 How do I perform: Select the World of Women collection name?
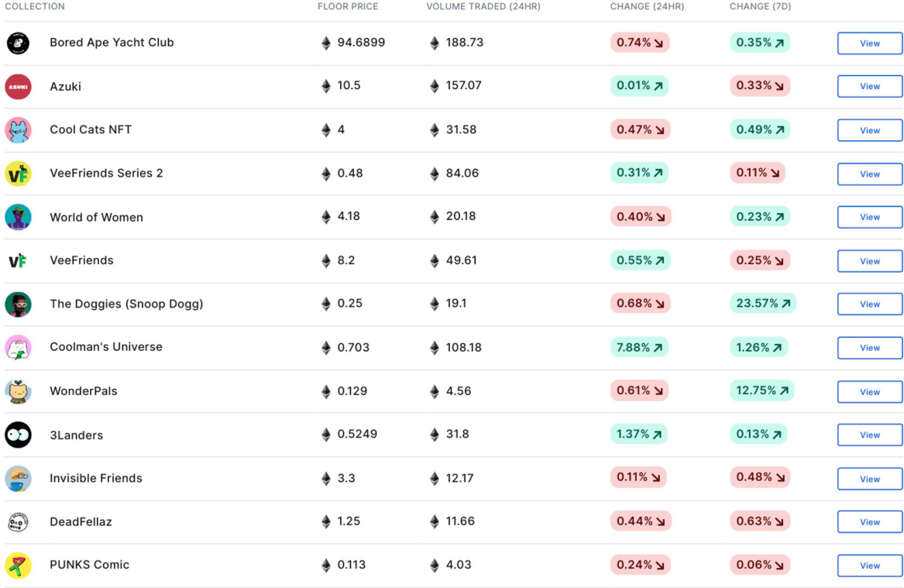point(96,218)
